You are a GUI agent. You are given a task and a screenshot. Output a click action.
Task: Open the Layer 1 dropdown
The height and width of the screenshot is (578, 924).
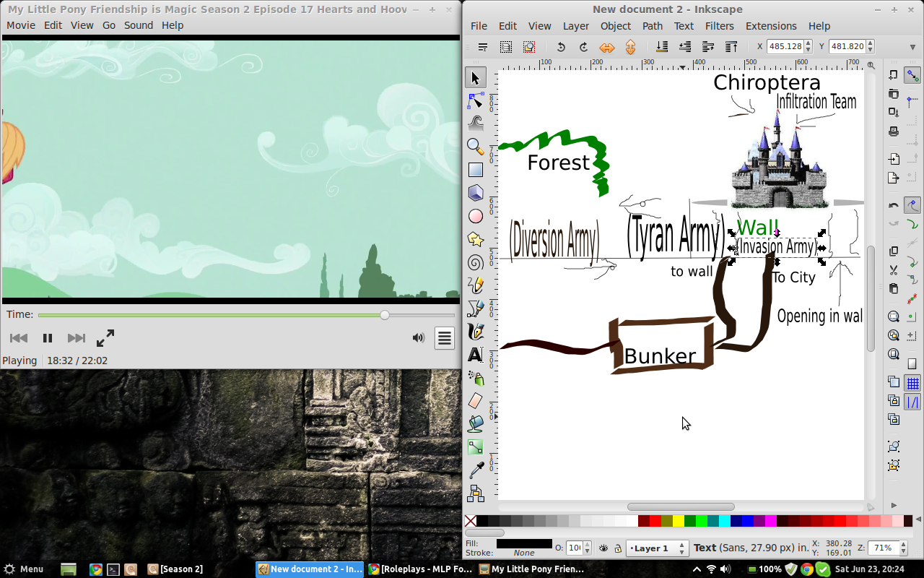pos(657,548)
